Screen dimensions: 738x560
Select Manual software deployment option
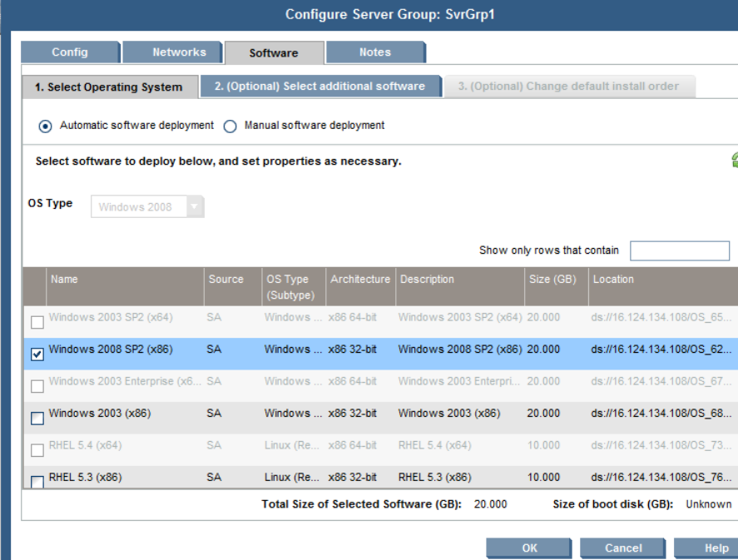230,126
